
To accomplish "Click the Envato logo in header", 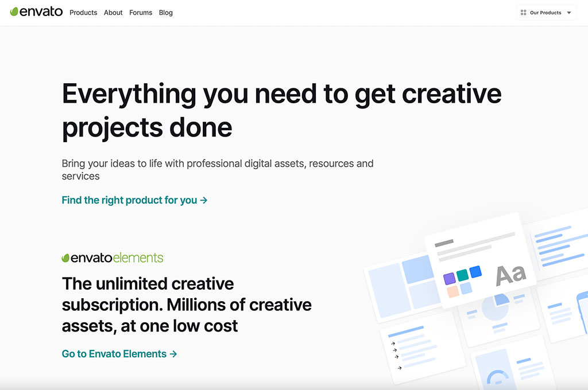I will tap(36, 12).
